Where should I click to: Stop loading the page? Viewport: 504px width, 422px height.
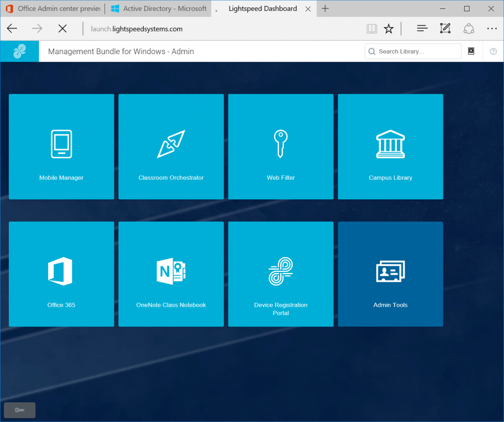coord(63,29)
